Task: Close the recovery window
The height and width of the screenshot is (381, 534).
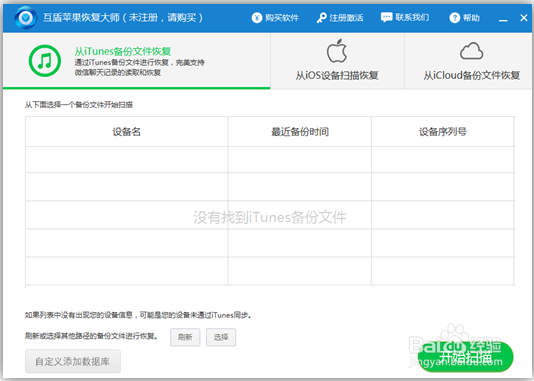Action: click(524, 17)
